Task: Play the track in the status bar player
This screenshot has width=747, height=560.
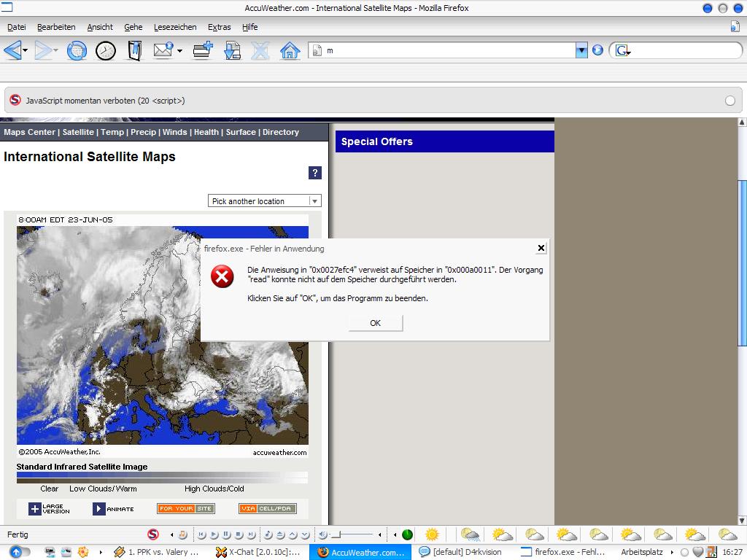Action: pyautogui.click(x=214, y=534)
